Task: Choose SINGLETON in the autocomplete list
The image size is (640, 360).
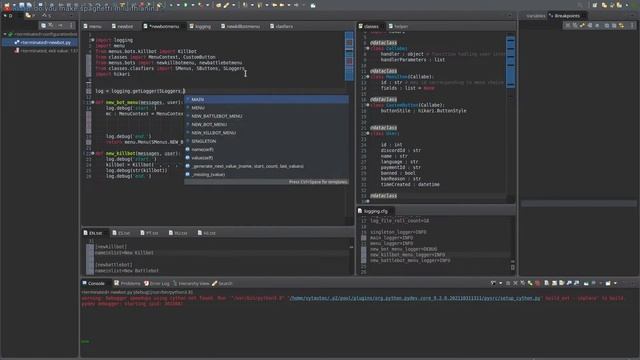Action: tap(267, 141)
